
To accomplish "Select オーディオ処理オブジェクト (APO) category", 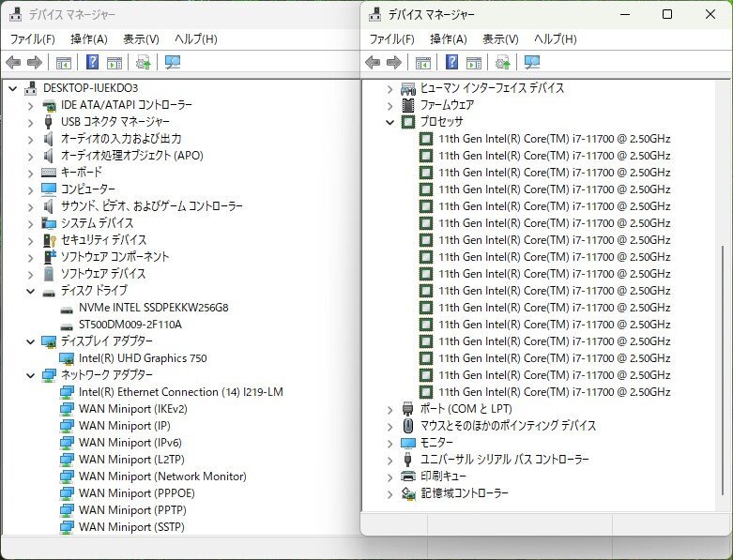I will 131,156.
